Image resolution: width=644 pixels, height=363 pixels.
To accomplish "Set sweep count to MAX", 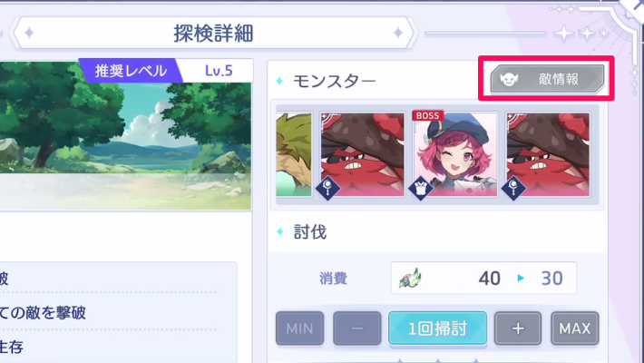I will 575,329.
